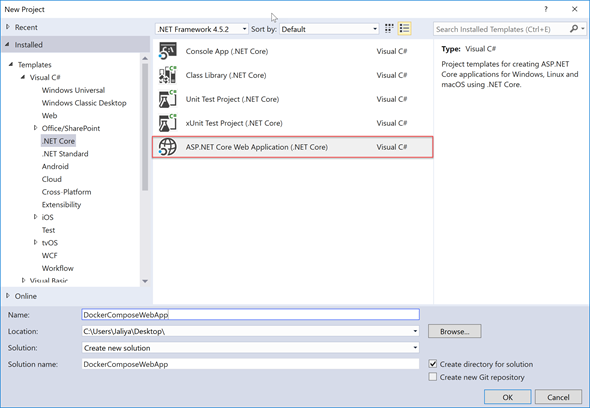Close the New Project dialog
590x408 pixels.
pos(575,9)
